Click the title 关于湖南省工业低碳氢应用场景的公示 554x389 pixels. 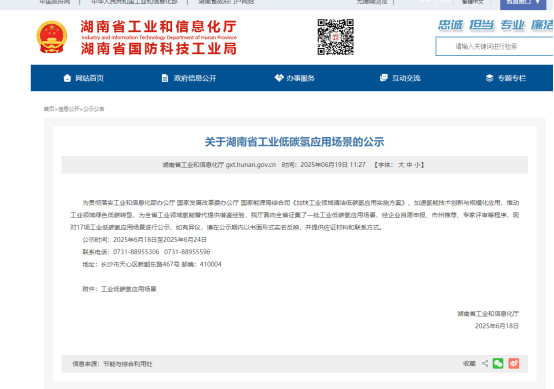(294, 142)
